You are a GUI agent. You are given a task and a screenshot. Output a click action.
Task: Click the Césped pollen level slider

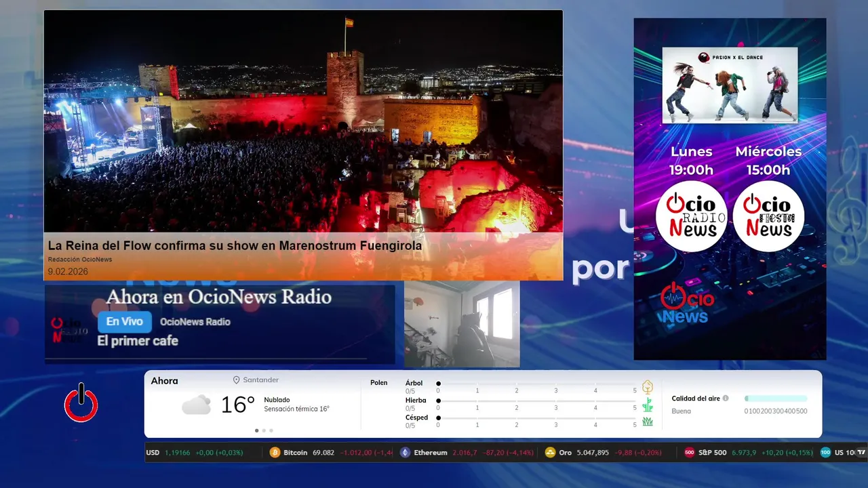(x=536, y=418)
